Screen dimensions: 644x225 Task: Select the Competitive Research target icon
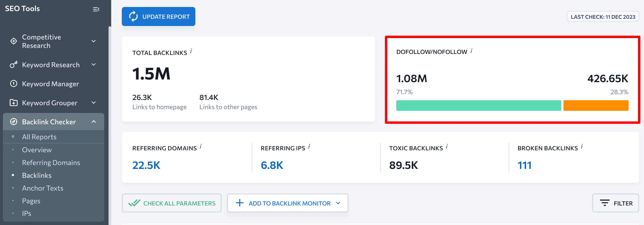coord(14,41)
